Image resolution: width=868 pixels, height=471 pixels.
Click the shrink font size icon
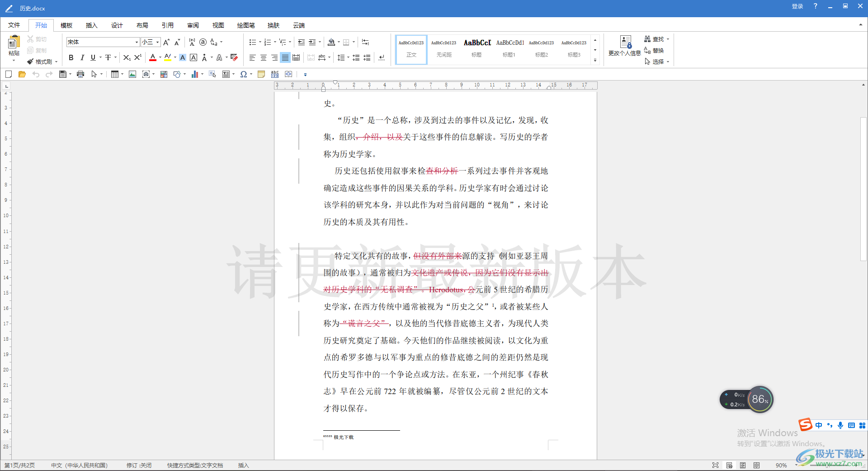pos(177,42)
